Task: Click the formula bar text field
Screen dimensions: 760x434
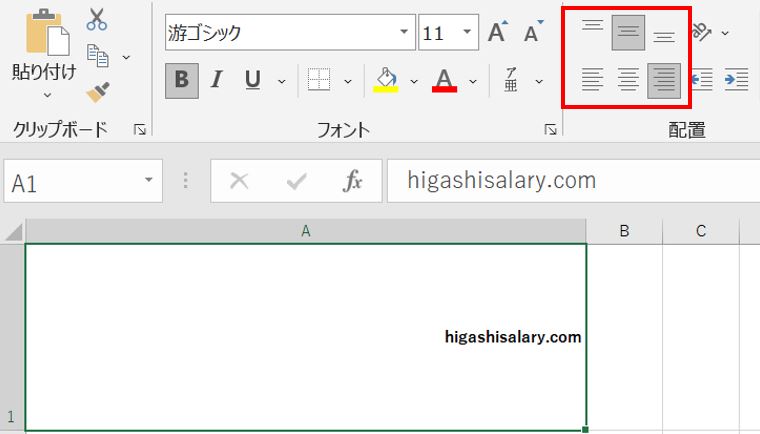Action: (x=570, y=181)
